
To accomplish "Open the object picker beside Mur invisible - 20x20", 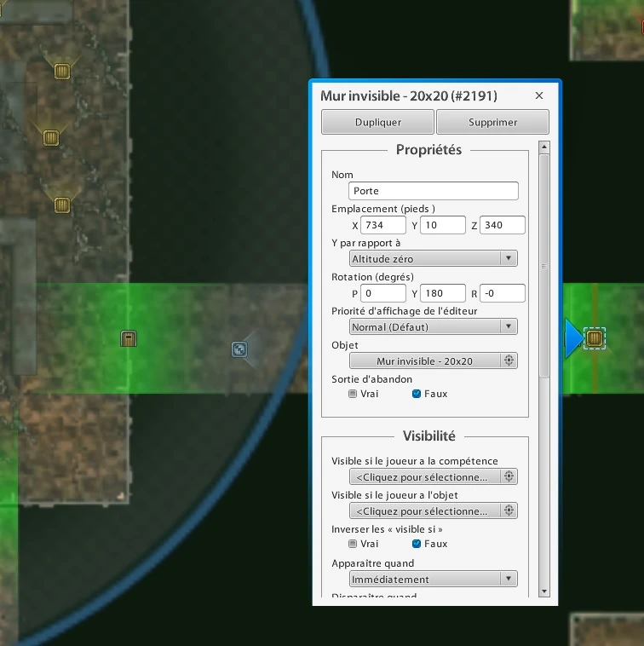I will pyautogui.click(x=509, y=360).
